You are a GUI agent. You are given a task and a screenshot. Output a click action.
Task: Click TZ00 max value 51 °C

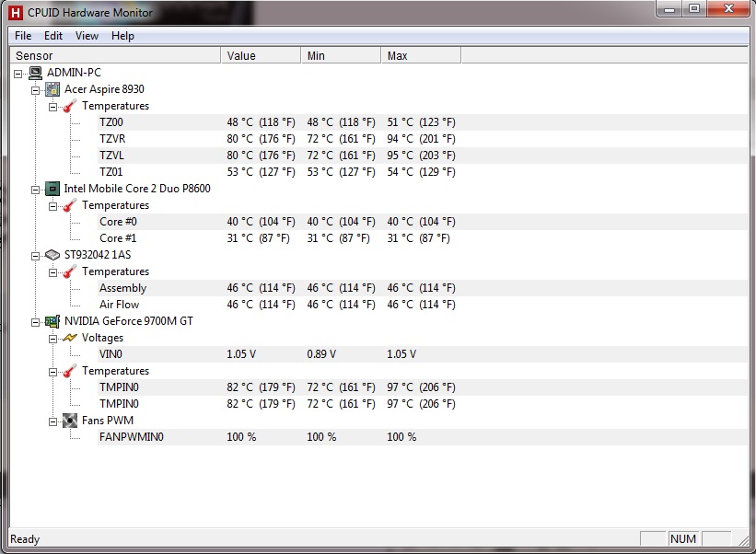coord(421,122)
